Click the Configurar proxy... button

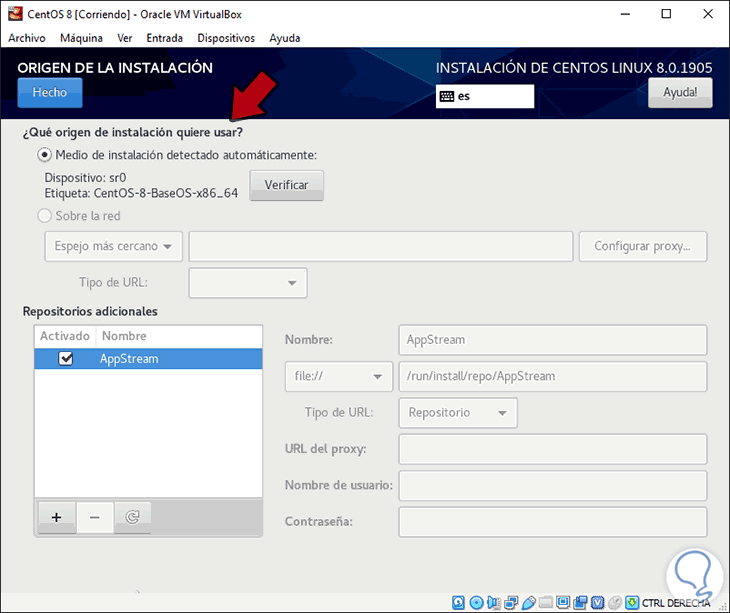(642, 246)
